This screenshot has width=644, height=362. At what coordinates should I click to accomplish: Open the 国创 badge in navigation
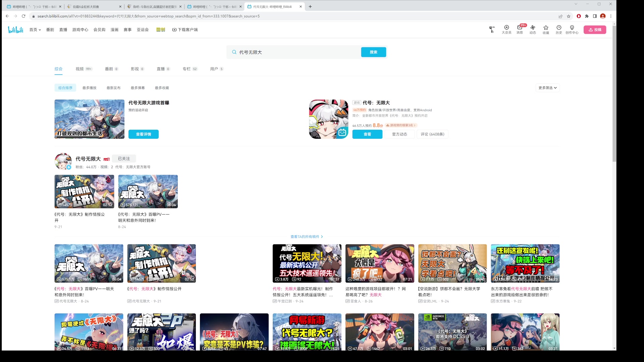click(x=161, y=30)
